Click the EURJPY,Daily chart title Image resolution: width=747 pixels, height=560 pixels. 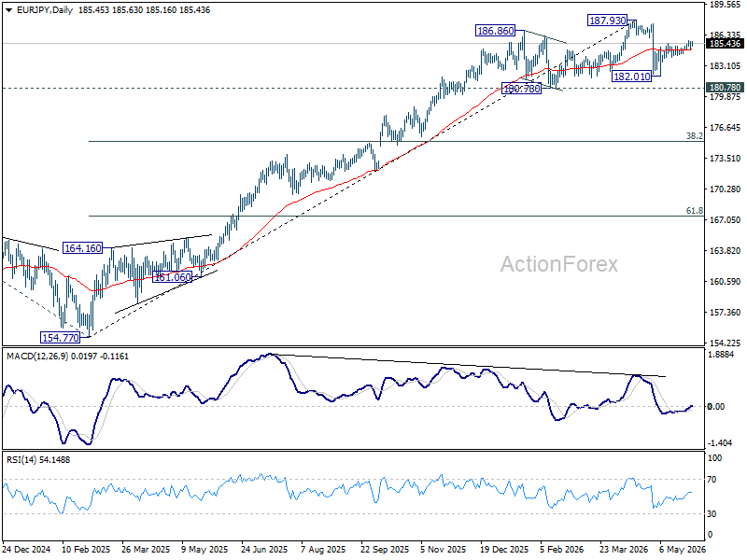point(45,10)
